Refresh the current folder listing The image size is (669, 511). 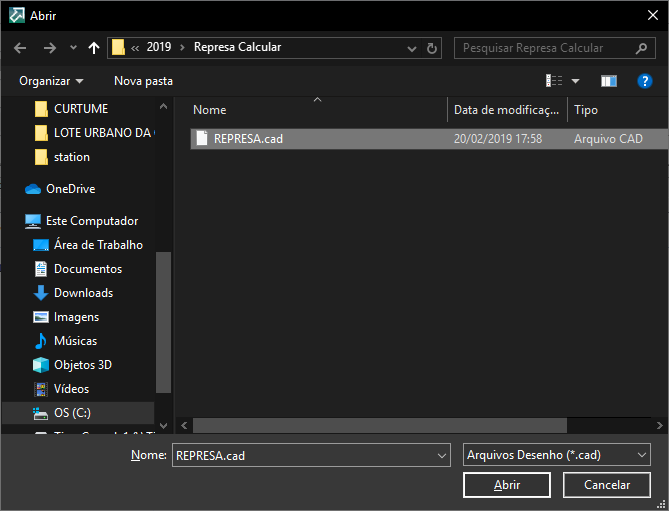click(x=432, y=48)
